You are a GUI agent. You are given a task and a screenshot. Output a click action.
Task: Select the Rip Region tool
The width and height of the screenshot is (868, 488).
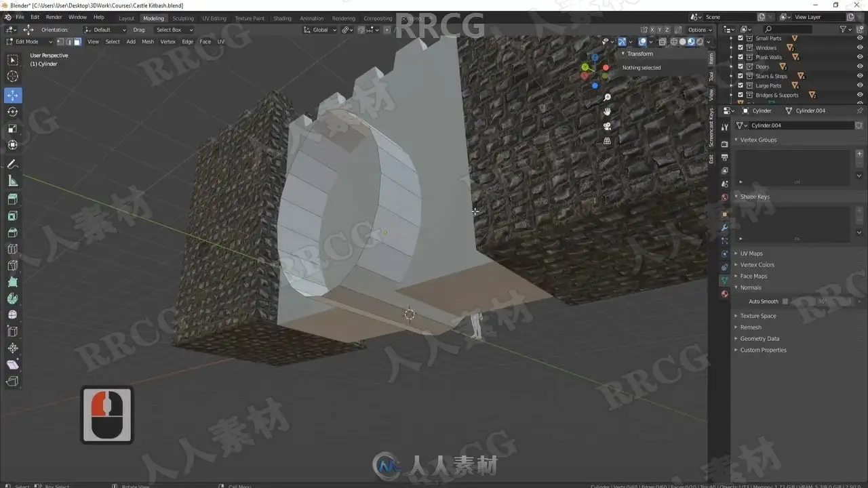[13, 381]
